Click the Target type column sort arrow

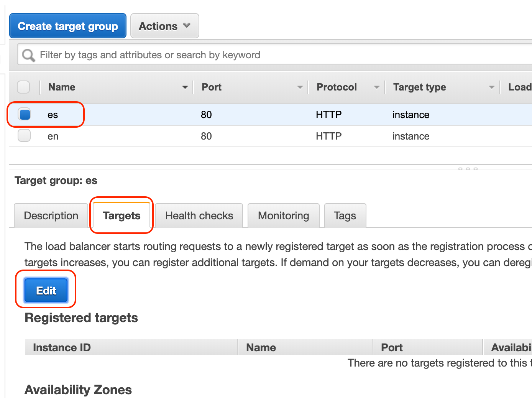pos(492,87)
